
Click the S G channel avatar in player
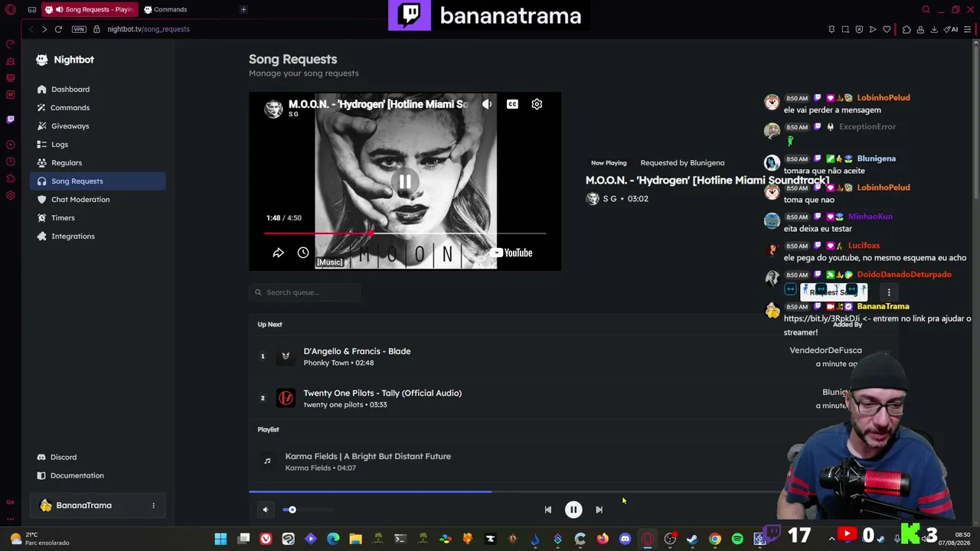point(273,109)
